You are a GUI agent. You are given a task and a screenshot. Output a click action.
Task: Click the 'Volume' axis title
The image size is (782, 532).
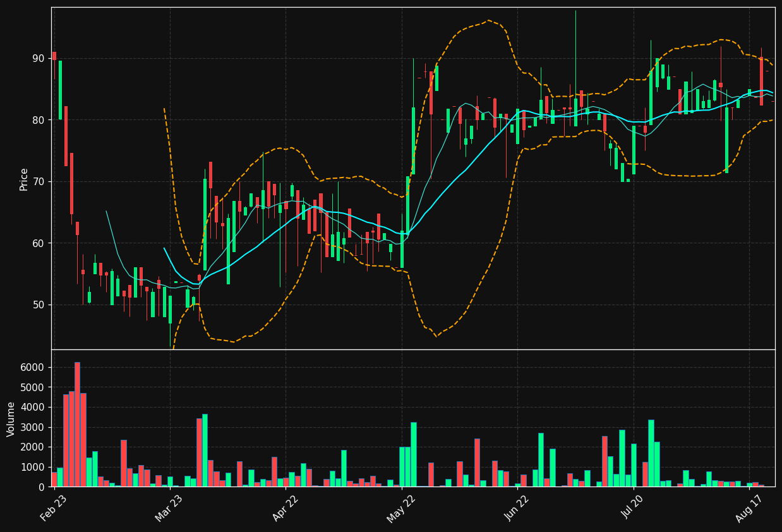(11, 419)
